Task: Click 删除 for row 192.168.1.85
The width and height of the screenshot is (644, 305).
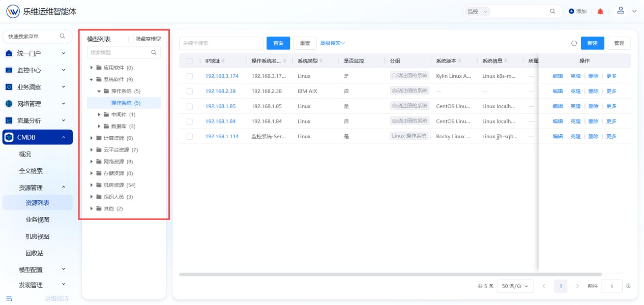Action: 593,106
